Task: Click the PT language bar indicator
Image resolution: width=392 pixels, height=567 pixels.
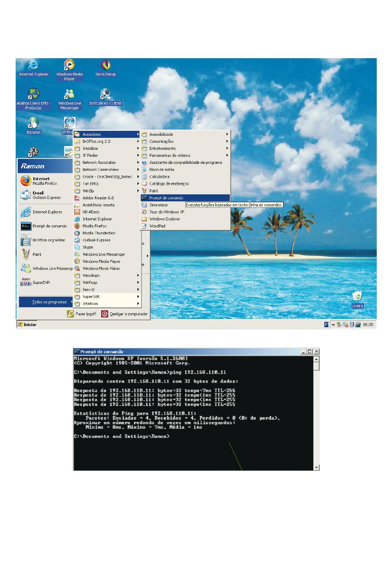Action: 326,325
